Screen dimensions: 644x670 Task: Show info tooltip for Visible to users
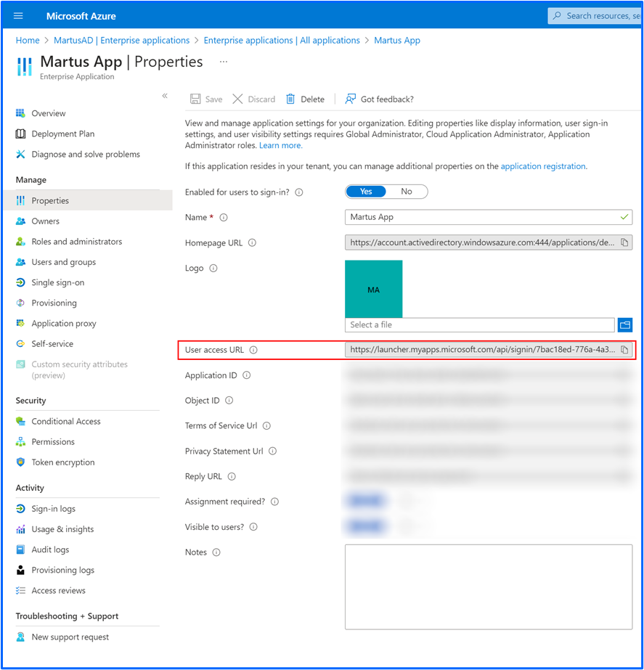pos(253,527)
